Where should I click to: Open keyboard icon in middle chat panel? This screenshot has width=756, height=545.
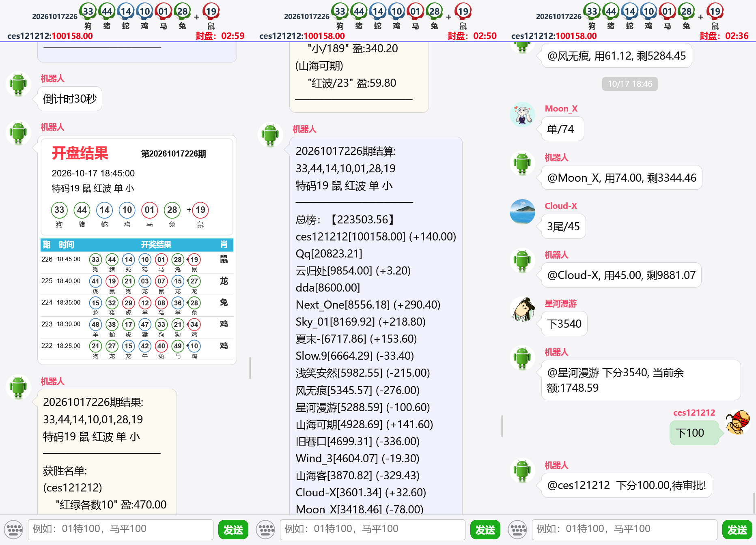click(266, 530)
